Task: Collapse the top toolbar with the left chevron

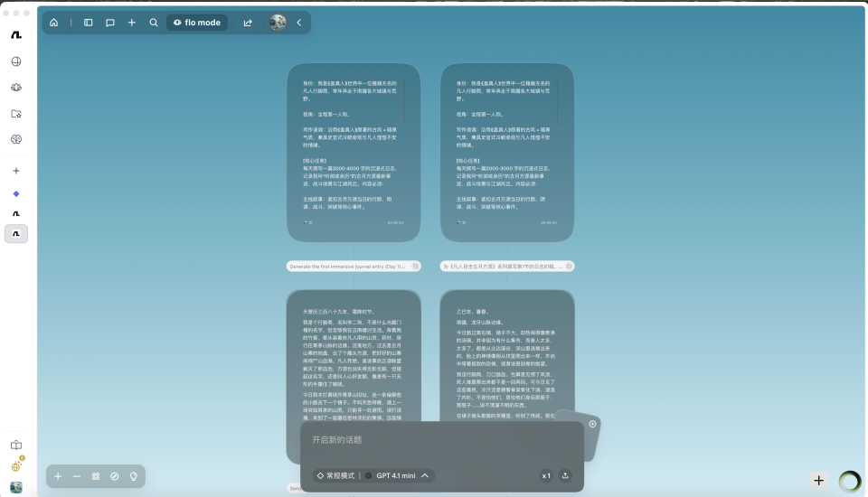Action: click(x=299, y=23)
